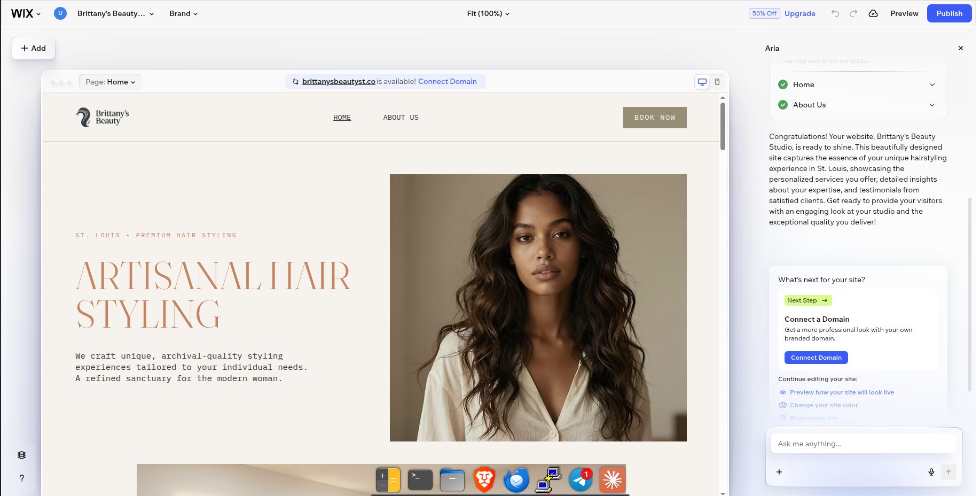Viewport: 980px width, 496px height.
Task: Click the Publish button
Action: coord(949,13)
